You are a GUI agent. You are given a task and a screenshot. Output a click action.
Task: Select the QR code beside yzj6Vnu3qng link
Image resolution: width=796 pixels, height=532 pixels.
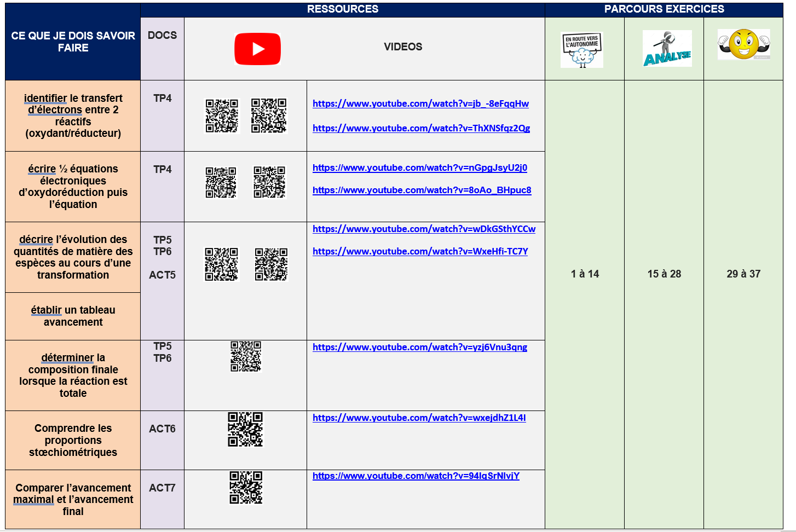pyautogui.click(x=246, y=356)
